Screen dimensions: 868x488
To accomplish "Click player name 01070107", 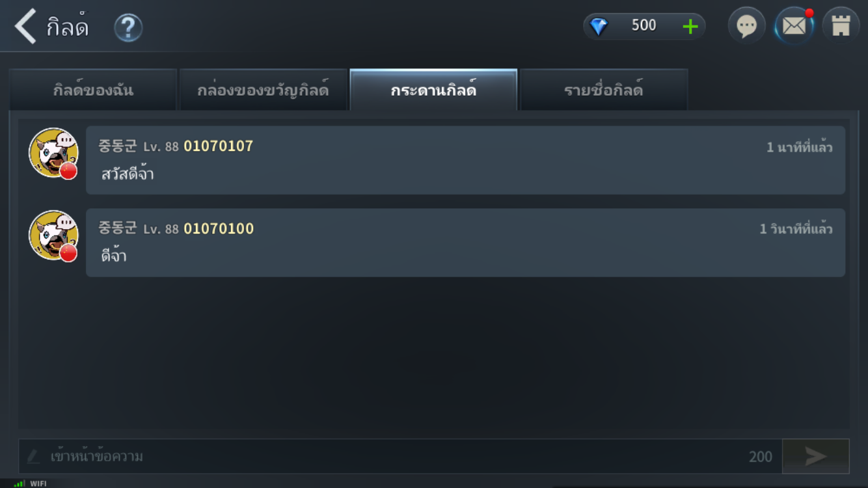I will click(x=218, y=146).
